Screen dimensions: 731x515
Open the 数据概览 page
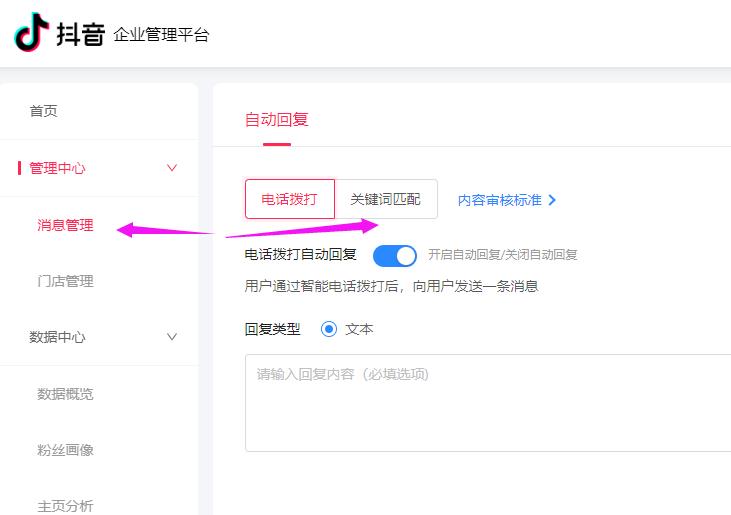[x=65, y=394]
